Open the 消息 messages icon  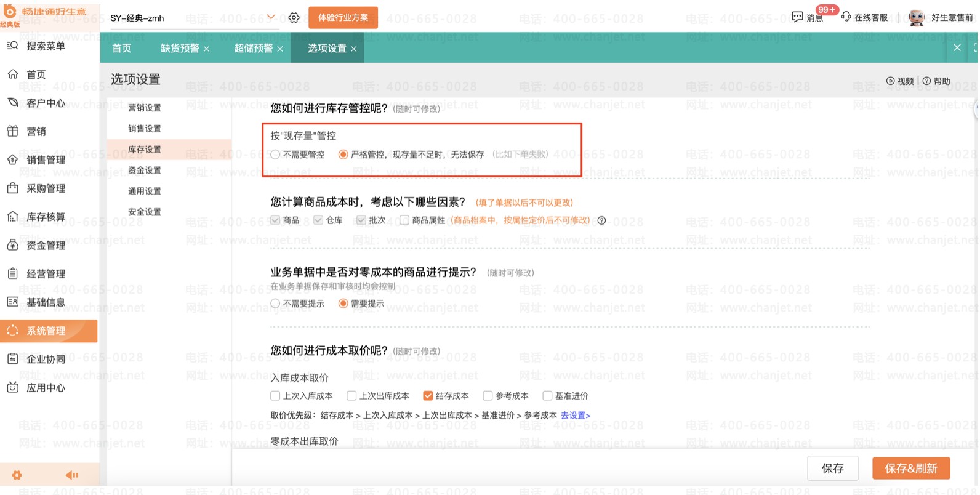coord(797,17)
